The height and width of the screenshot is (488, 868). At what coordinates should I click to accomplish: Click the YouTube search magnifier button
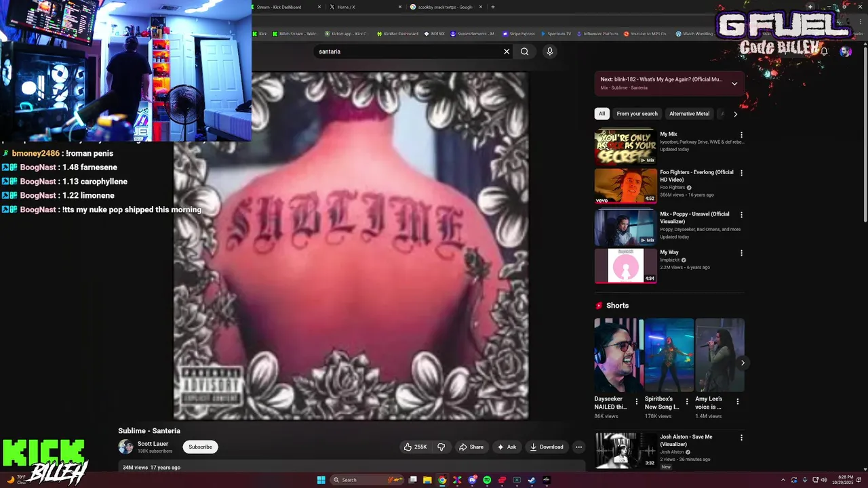[524, 52]
